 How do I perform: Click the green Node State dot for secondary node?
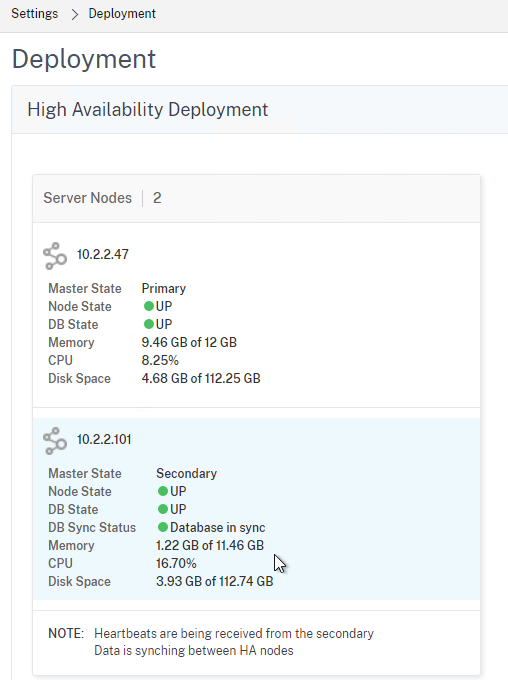click(x=163, y=491)
